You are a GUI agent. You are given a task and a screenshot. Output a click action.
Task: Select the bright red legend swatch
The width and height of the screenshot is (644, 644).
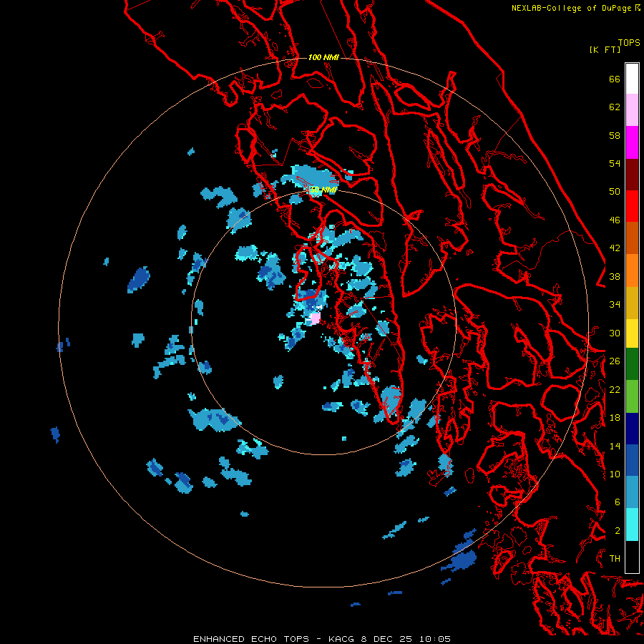point(632,206)
